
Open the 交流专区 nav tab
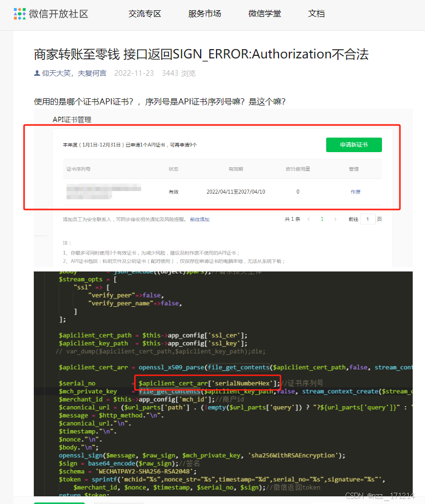pos(144,14)
